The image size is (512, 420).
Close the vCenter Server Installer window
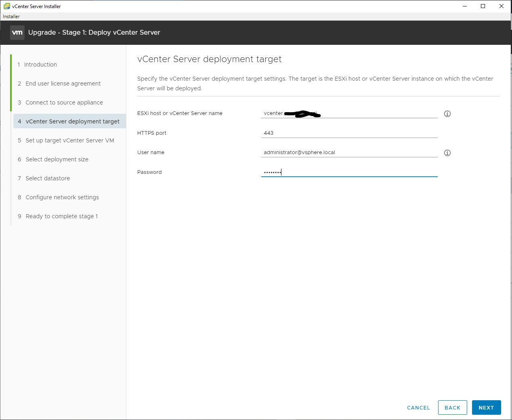pos(502,6)
